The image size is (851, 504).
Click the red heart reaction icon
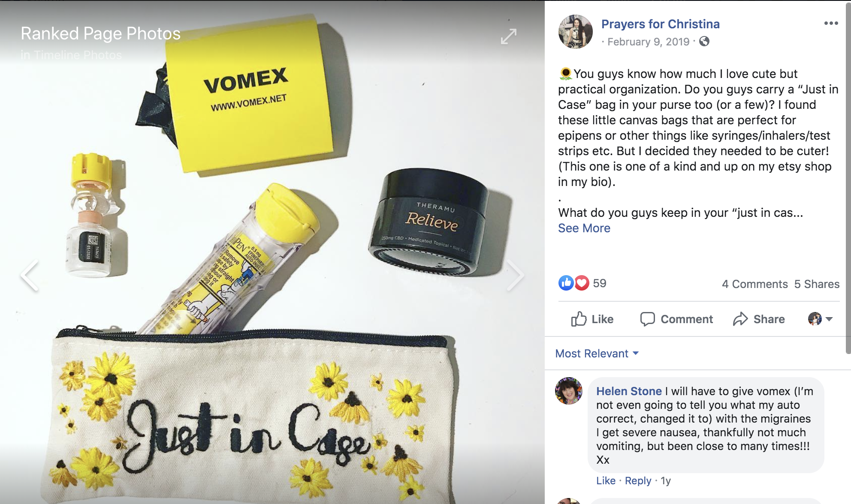[582, 283]
